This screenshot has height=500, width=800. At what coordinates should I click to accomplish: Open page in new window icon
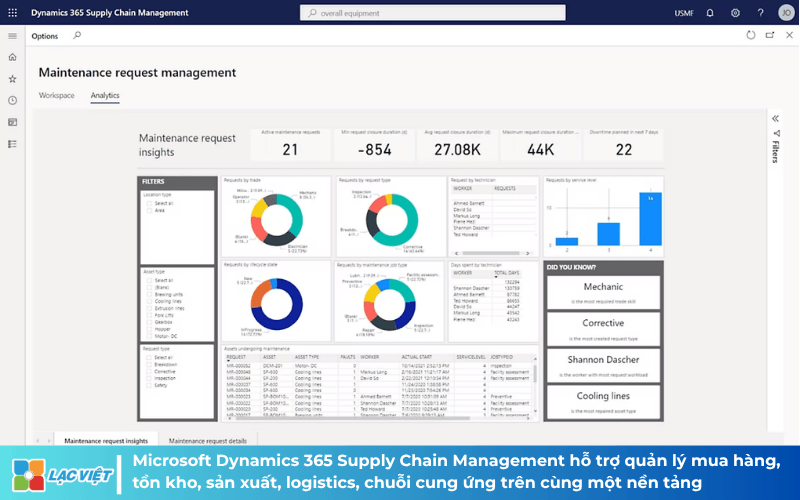click(x=770, y=35)
